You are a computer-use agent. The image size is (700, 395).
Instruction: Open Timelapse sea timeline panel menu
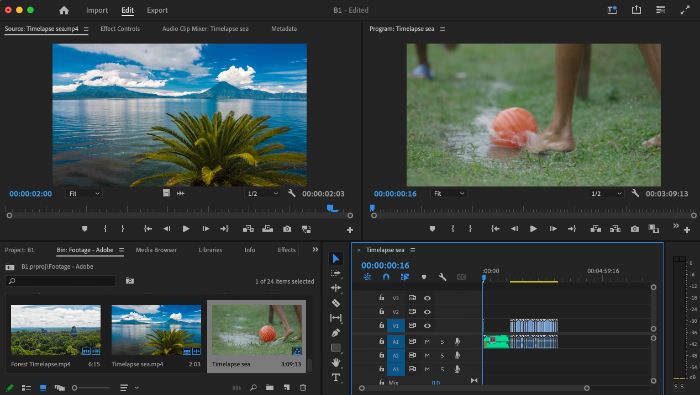(x=412, y=250)
